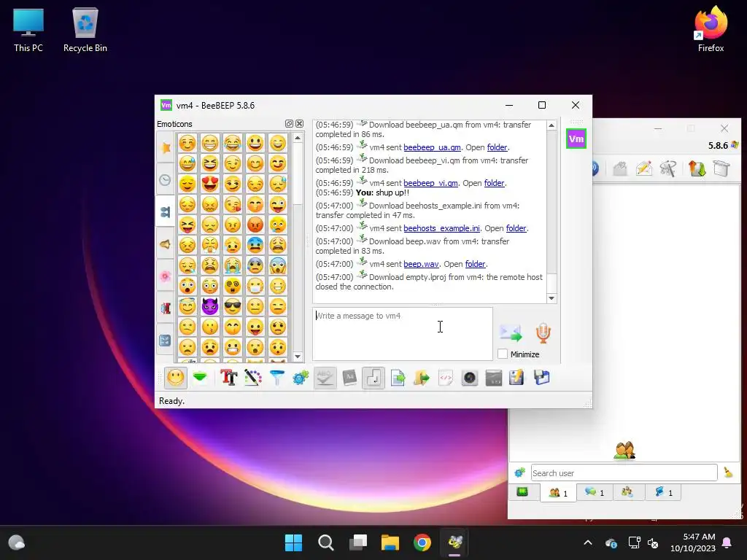
Task: Insert the medical mask emoji
Action: pyautogui.click(x=255, y=286)
